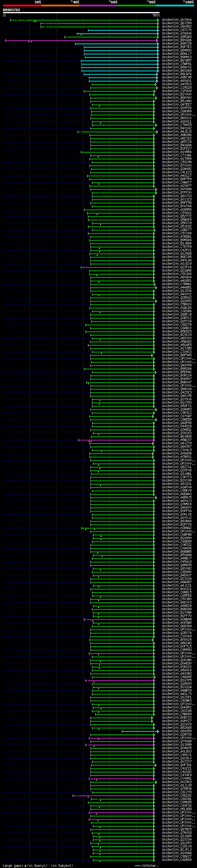
Task: Click the UniRef100_Q3JQ89 label
Action: 176,836
